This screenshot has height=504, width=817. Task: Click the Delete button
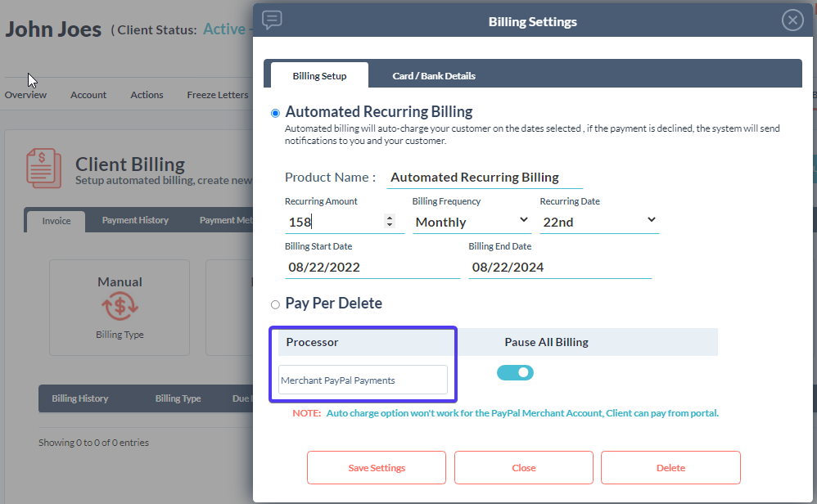670,468
